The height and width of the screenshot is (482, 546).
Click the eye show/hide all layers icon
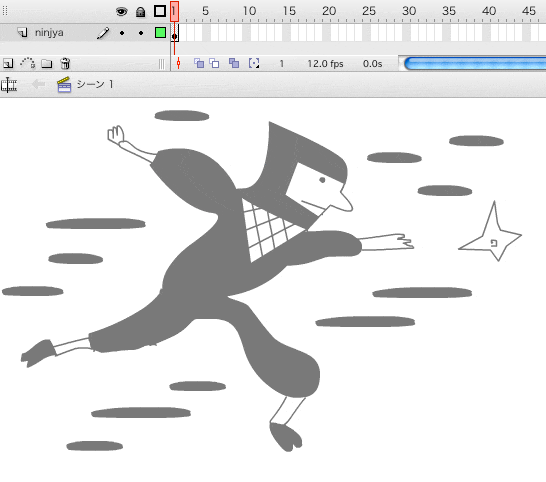(x=121, y=12)
